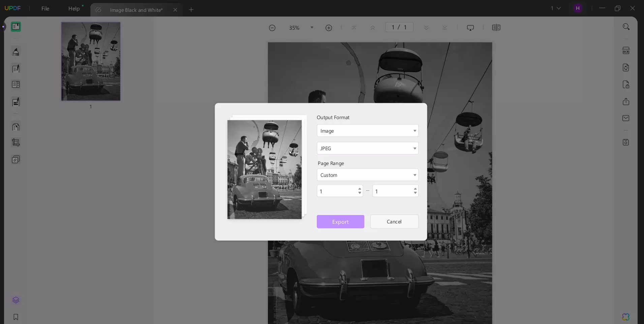The image size is (644, 324).
Task: Switch to Reader mode in the sidebar
Action: (x=16, y=27)
